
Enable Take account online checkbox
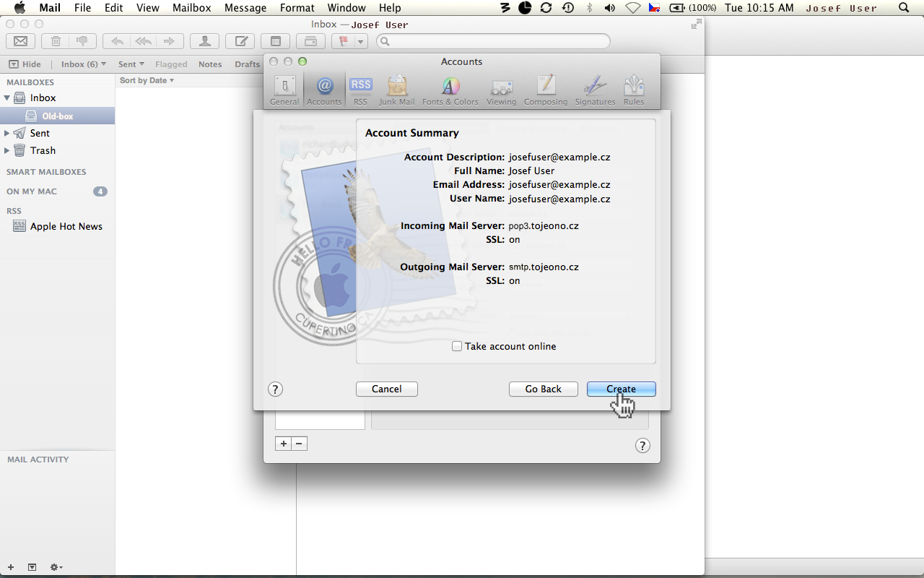click(x=457, y=346)
